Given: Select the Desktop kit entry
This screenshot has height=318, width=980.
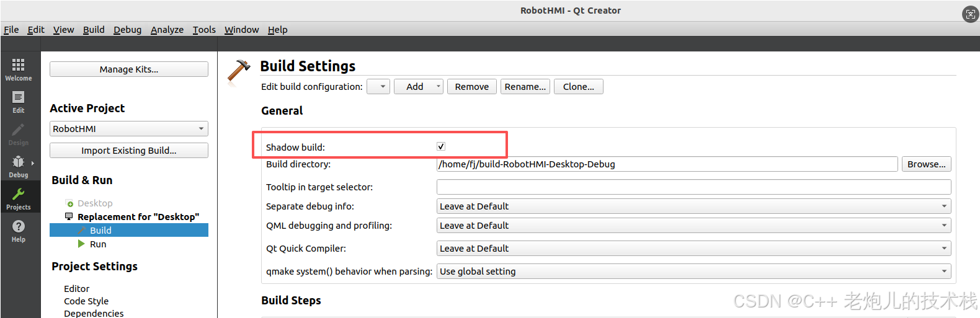Looking at the screenshot, I should pyautogui.click(x=95, y=203).
